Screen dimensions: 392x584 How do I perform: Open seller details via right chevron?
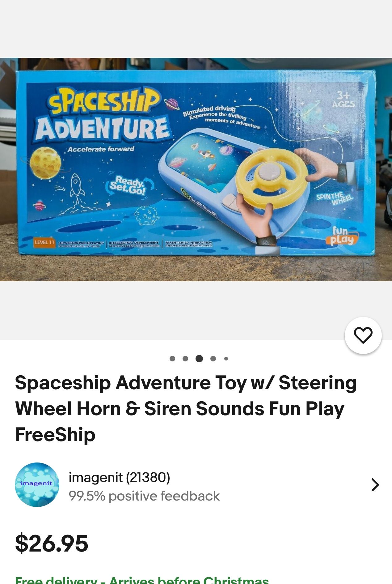[x=375, y=485]
